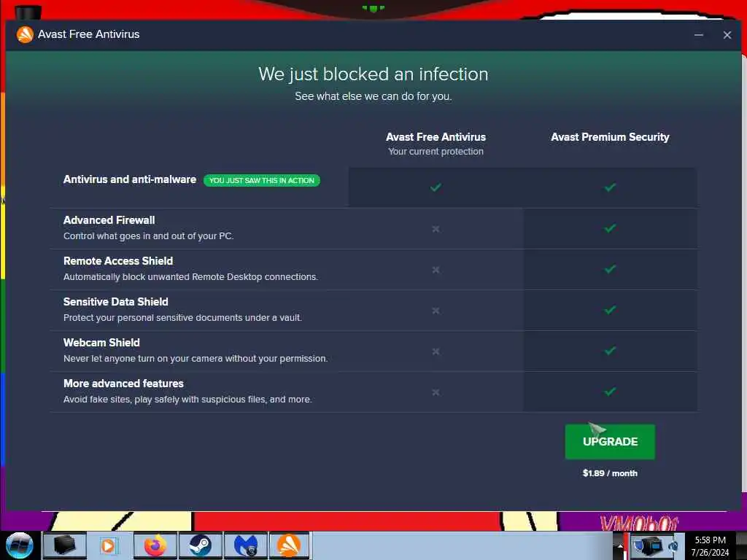Click the 'Sensitive Data Shield' feature title
The width and height of the screenshot is (747, 560).
pyautogui.click(x=116, y=302)
